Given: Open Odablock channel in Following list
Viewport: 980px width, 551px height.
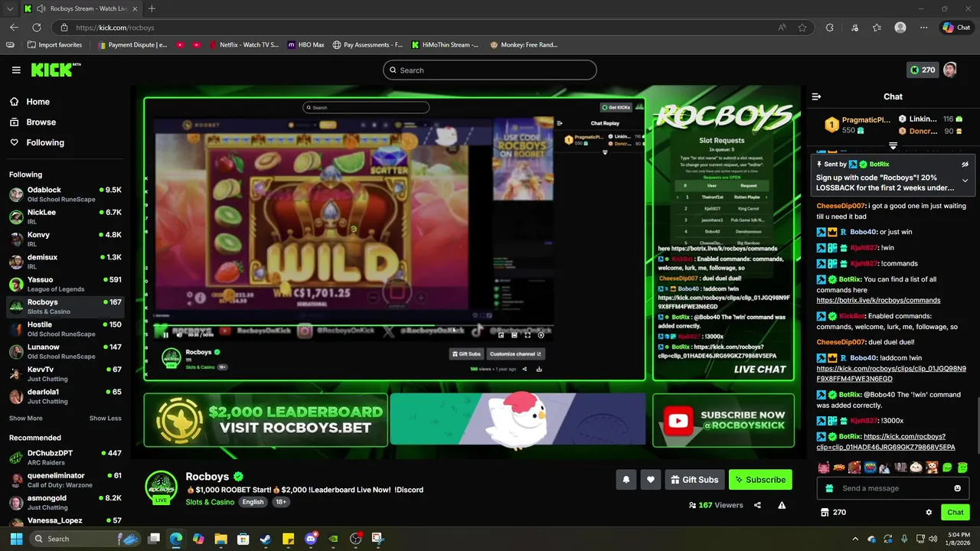Looking at the screenshot, I should [x=65, y=194].
